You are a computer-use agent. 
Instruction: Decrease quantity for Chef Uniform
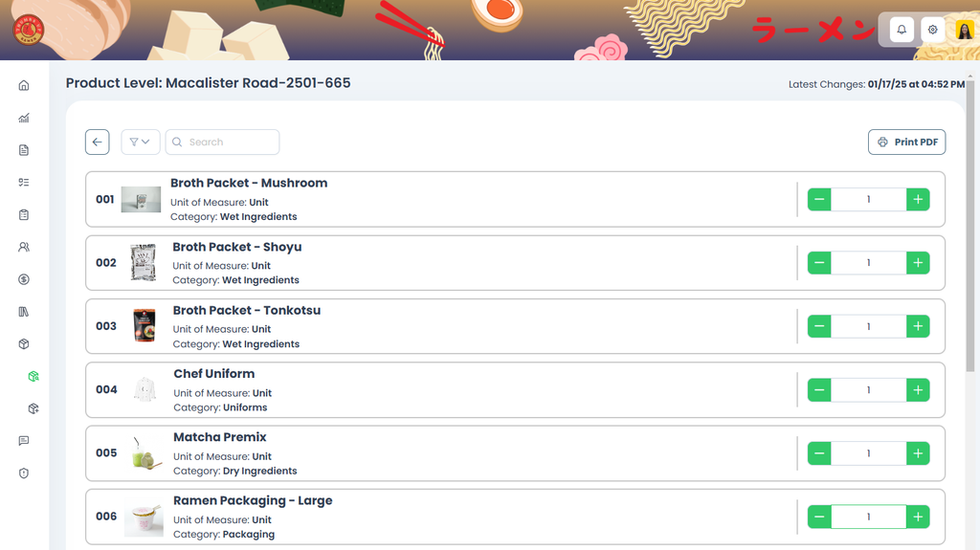click(819, 390)
